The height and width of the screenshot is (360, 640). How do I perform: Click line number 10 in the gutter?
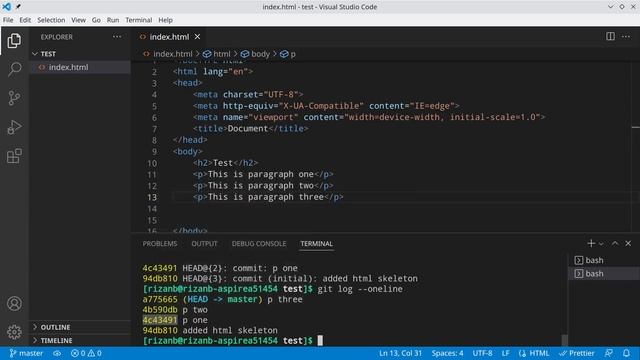tap(152, 163)
